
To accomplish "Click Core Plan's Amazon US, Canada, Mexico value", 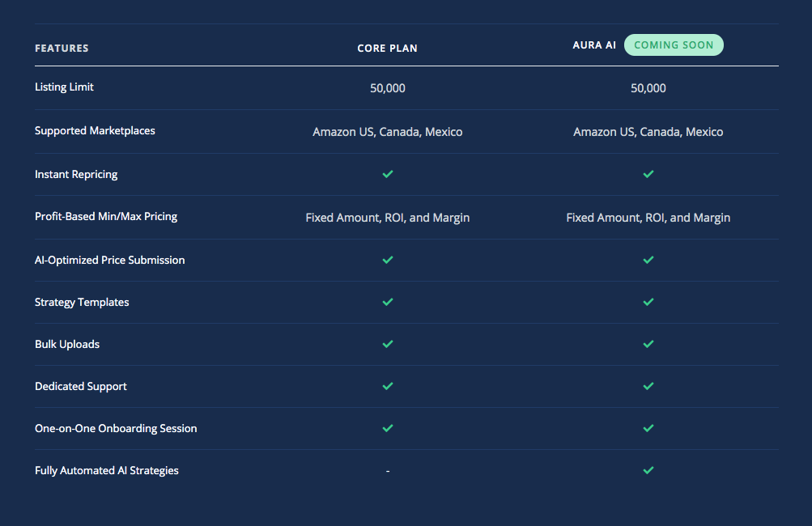I will pyautogui.click(x=387, y=132).
